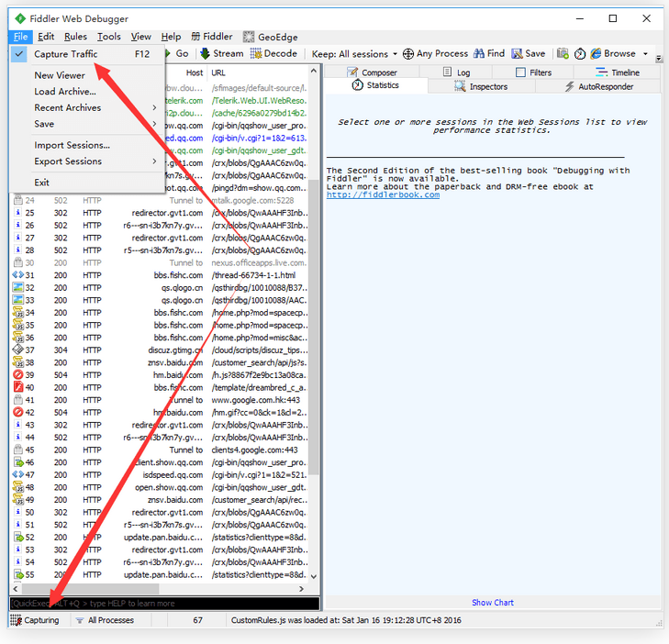Click the horizontal scrollbar right arrow
The image size is (669, 644).
[301, 589]
